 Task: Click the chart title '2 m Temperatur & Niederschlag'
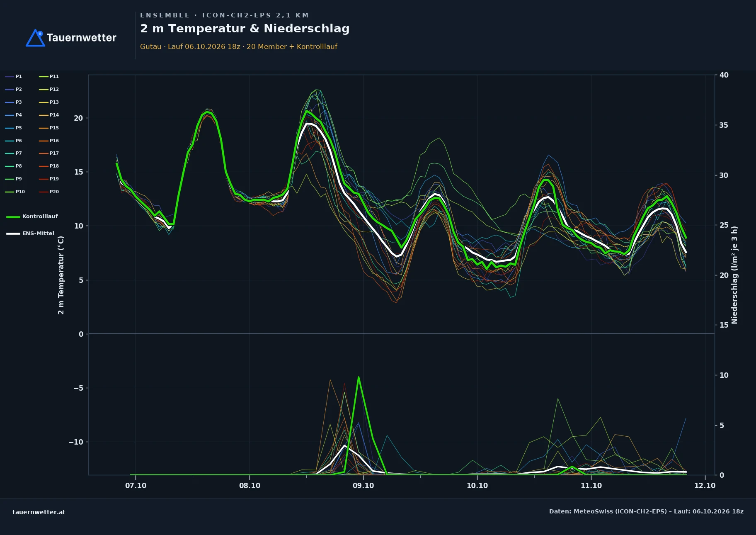tap(245, 28)
